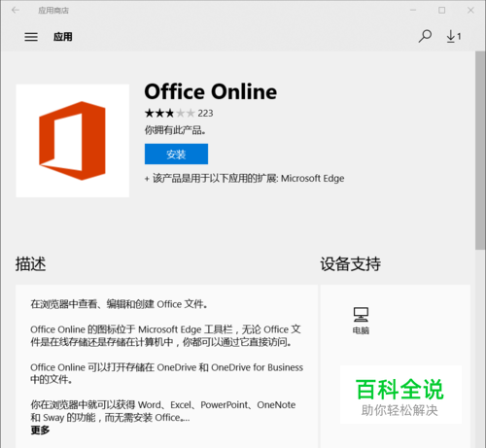Click paragraph mentioning Word、Excel、PowerPoint

(163, 411)
